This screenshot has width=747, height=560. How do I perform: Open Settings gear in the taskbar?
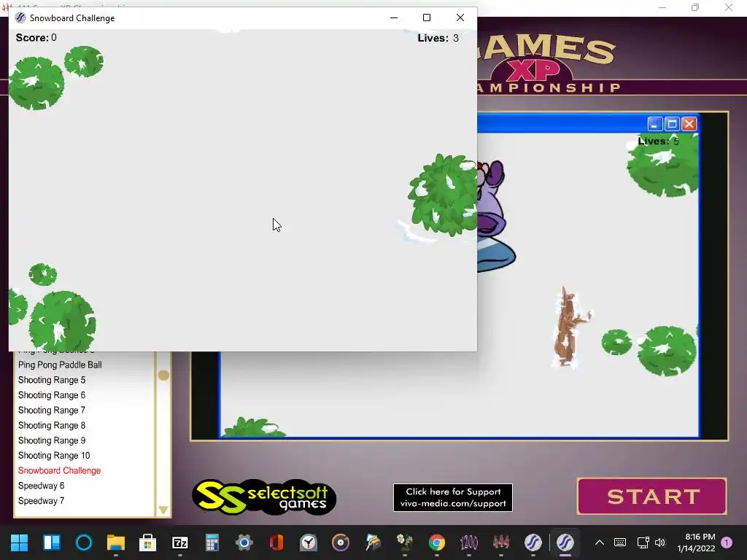(244, 542)
